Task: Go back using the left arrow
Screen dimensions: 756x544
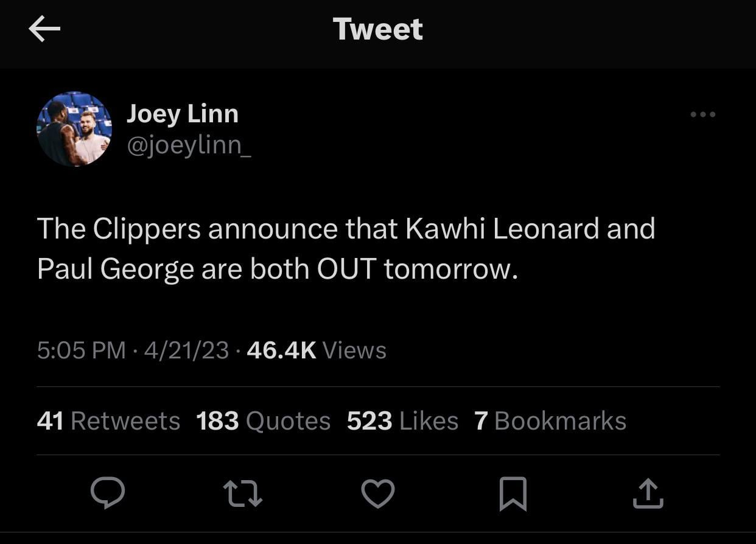Action: [44, 29]
